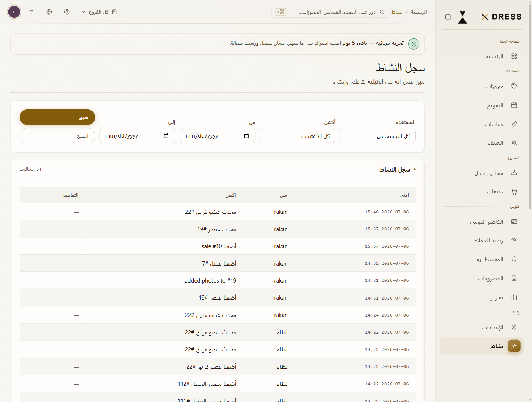532x402 pixels.
Task: Open notifications bell icon
Action: click(x=31, y=12)
